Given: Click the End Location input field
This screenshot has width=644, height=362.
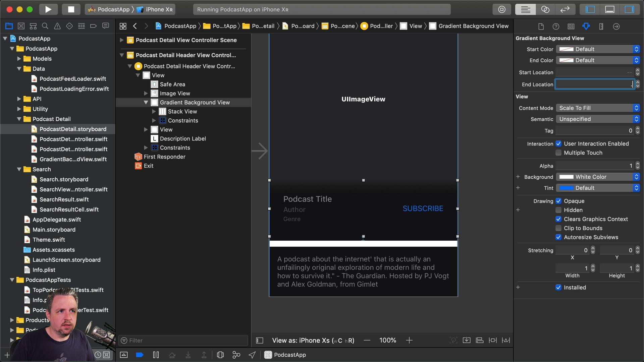Looking at the screenshot, I should click(594, 84).
